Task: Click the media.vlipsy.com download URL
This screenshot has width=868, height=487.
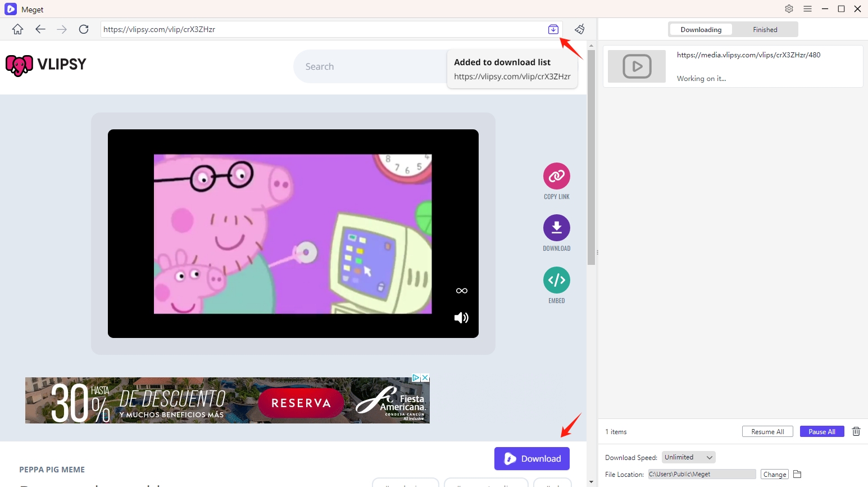Action: 748,55
